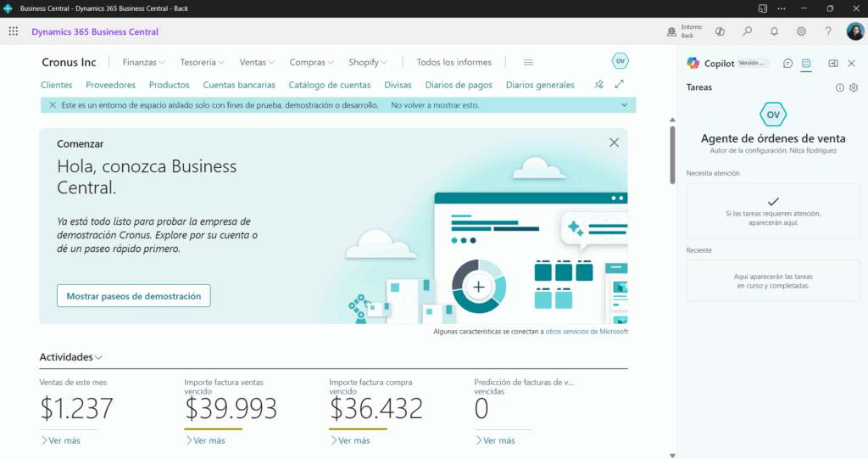Click Mostrar paseos de demostración button
Image resolution: width=868 pixels, height=459 pixels.
coord(133,296)
